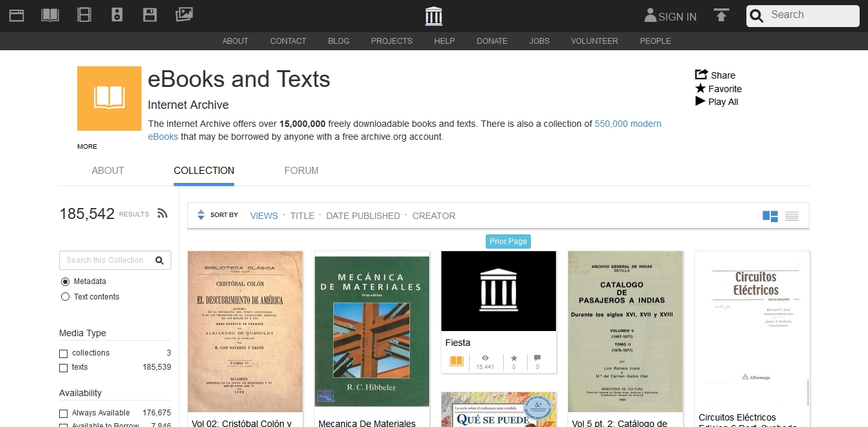Sort by VIEWS

click(x=264, y=216)
